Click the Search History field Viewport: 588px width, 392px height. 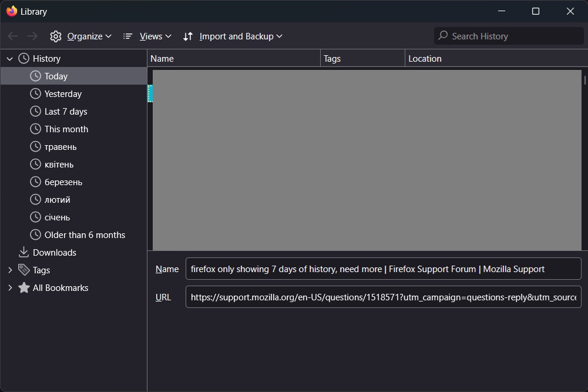[509, 36]
